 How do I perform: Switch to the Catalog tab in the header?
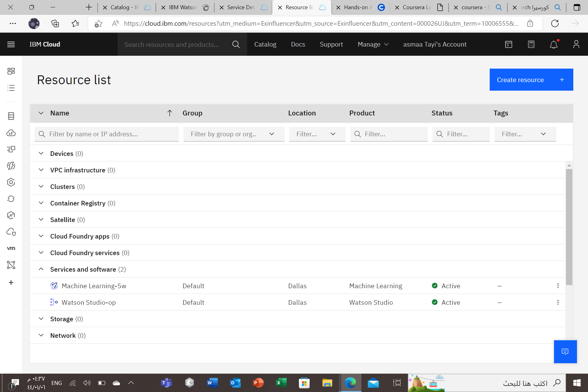265,44
